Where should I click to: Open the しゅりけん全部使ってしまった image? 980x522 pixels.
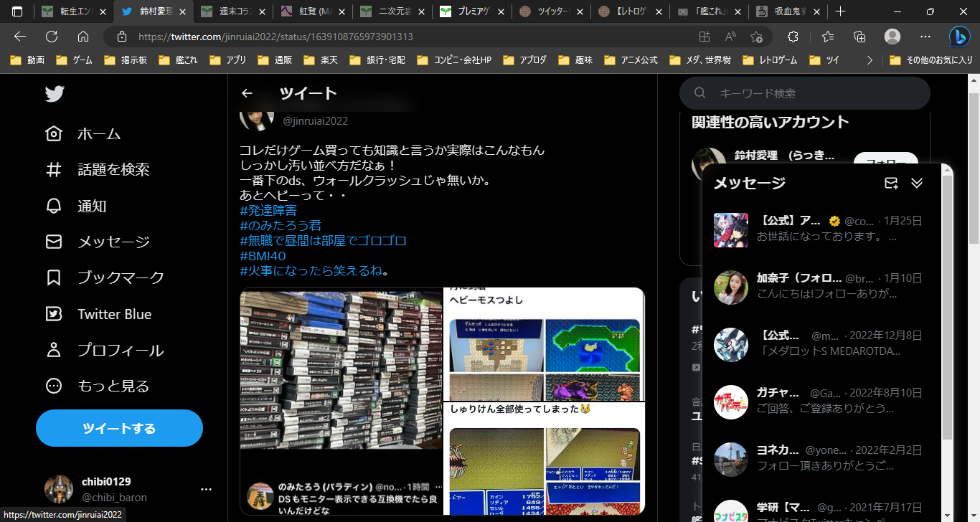click(x=545, y=459)
